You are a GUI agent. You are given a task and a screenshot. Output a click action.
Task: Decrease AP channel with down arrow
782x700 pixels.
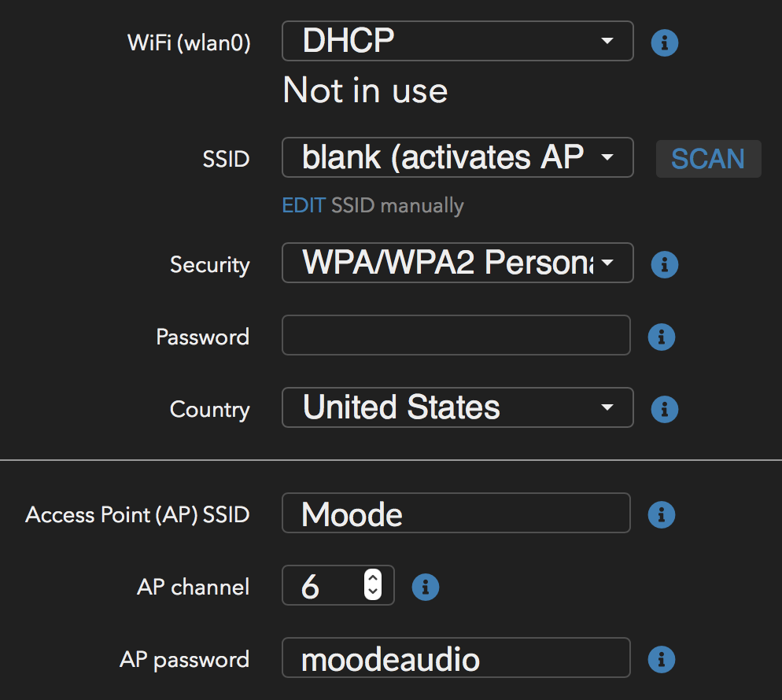[373, 591]
